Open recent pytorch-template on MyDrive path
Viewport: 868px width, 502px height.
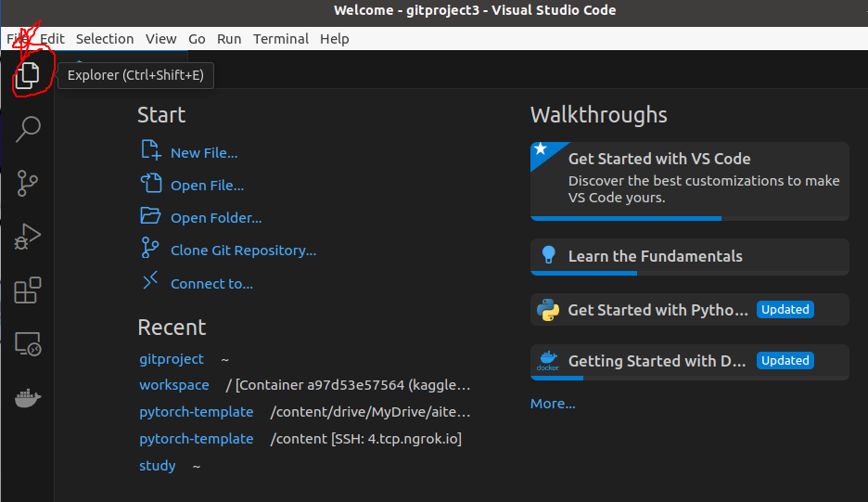click(x=196, y=412)
